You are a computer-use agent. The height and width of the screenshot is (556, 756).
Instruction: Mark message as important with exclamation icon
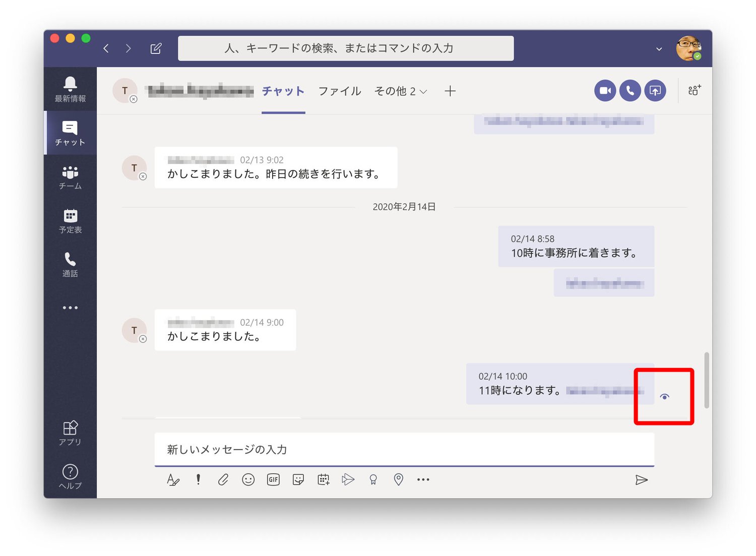tap(198, 479)
